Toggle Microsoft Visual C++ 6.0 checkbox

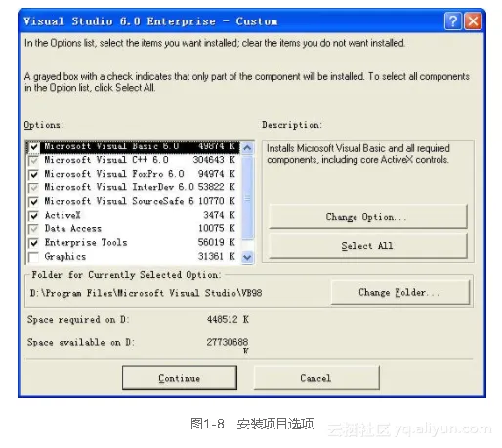pyautogui.click(x=33, y=161)
